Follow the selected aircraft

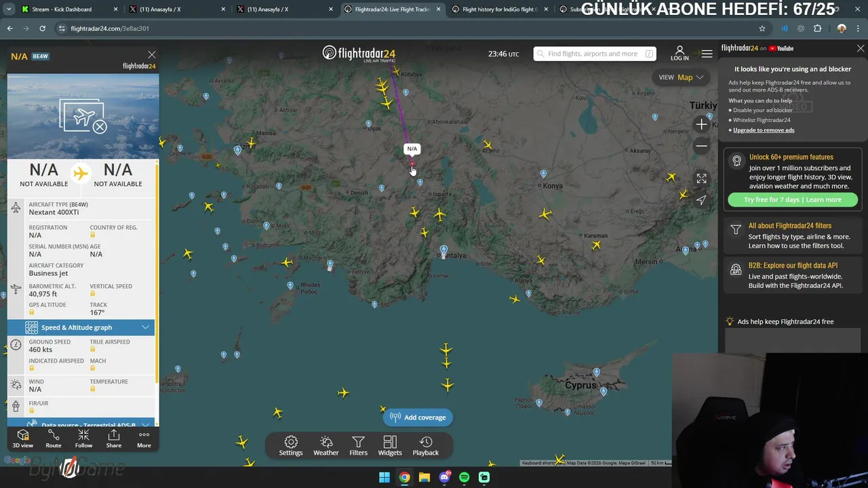83,439
